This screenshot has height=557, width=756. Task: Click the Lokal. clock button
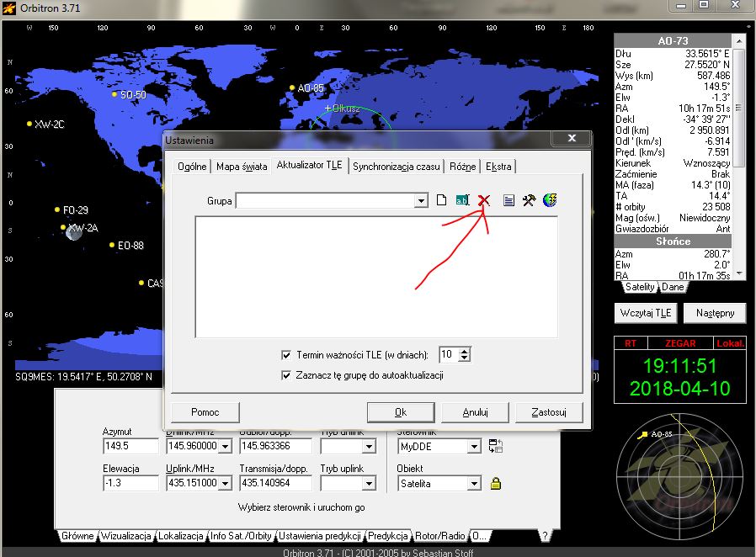[x=730, y=343]
